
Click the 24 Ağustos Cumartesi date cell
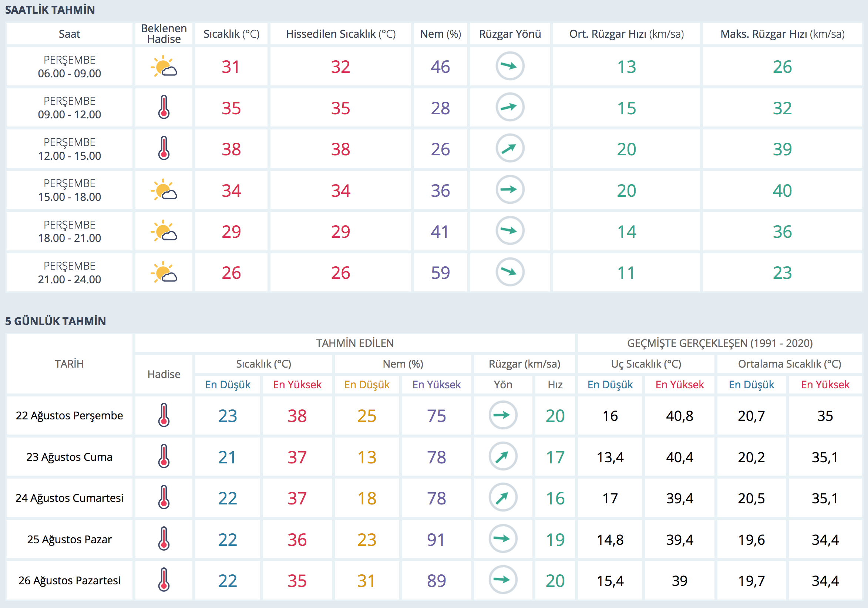[70, 498]
